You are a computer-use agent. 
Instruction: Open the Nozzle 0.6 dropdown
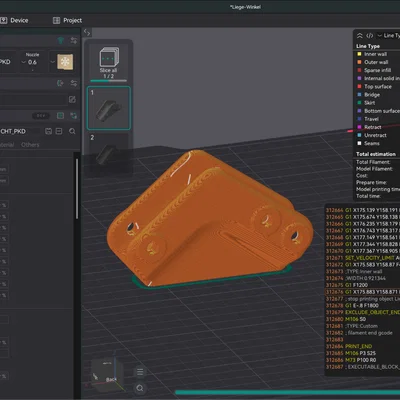coord(30,62)
